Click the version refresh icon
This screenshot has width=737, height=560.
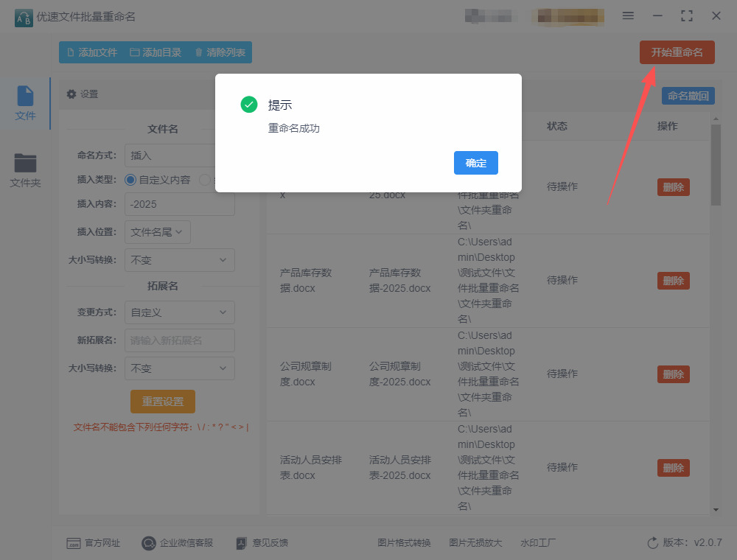652,542
